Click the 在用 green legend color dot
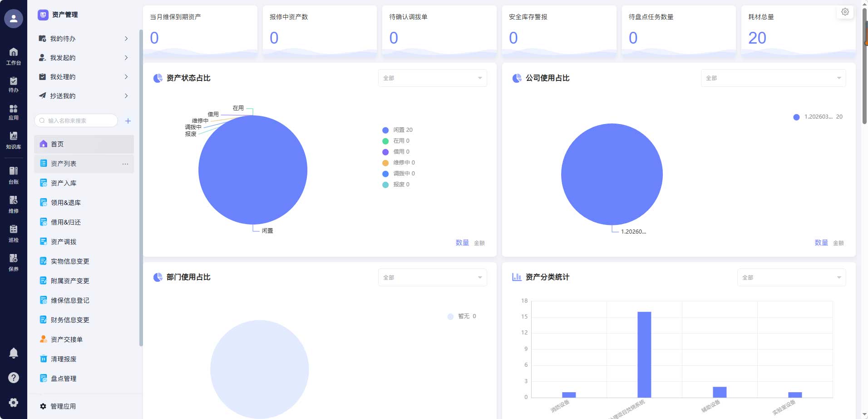The width and height of the screenshot is (868, 419). (x=385, y=141)
